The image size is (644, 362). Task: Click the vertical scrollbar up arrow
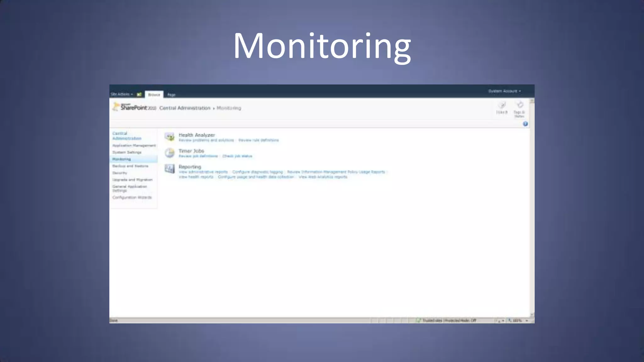click(x=532, y=101)
